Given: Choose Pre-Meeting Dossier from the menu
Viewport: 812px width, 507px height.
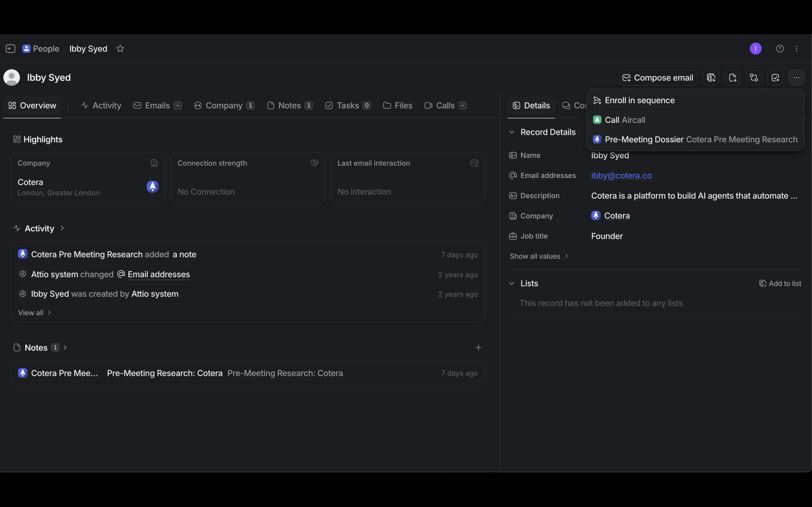Looking at the screenshot, I should click(644, 139).
